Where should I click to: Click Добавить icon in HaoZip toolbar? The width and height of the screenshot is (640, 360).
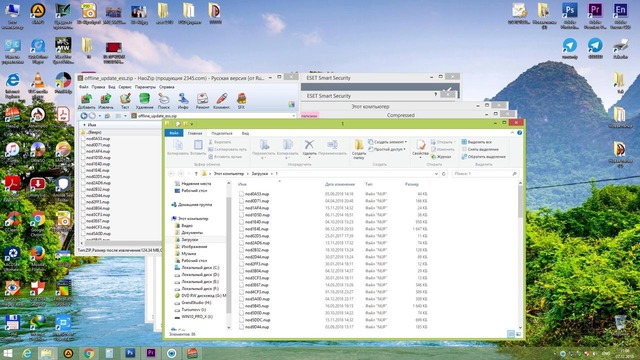point(86,101)
